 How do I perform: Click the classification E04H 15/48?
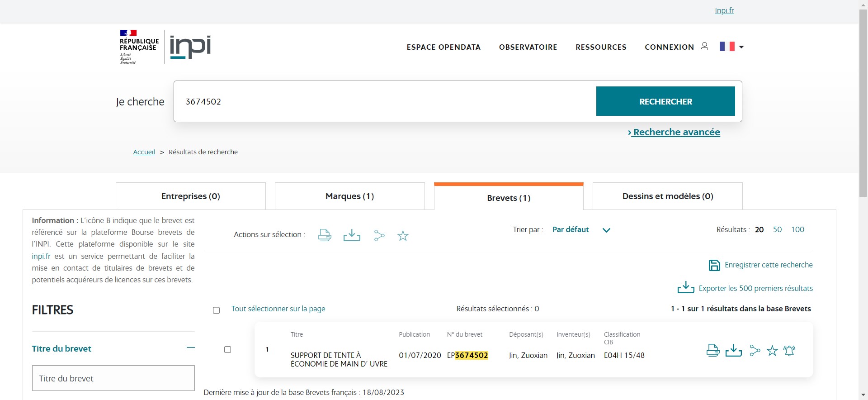pos(624,355)
